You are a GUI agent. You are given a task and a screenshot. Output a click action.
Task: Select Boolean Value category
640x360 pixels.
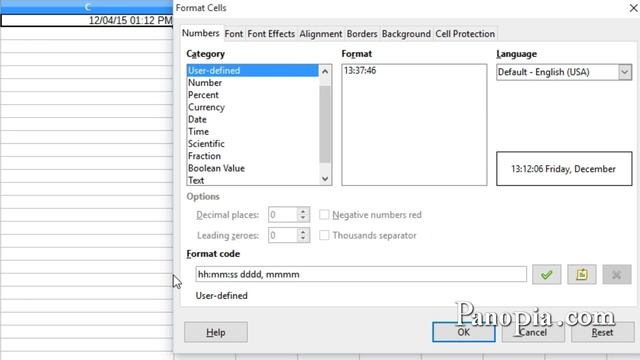point(253,169)
